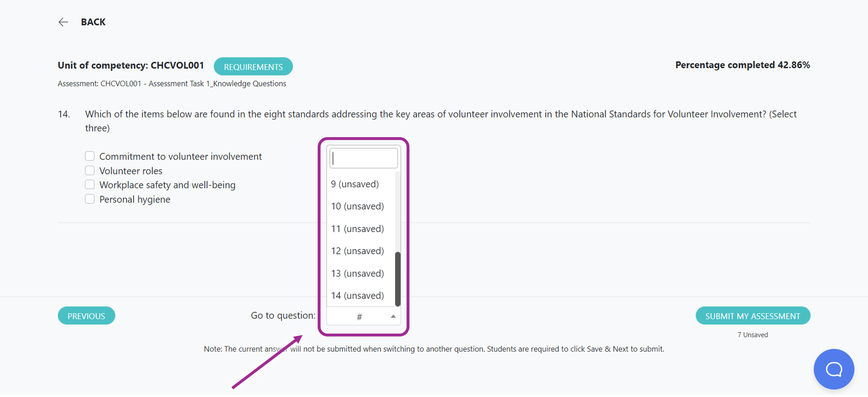Check the Commitment to volunteer involvement option
The width and height of the screenshot is (868, 397).
click(x=90, y=156)
